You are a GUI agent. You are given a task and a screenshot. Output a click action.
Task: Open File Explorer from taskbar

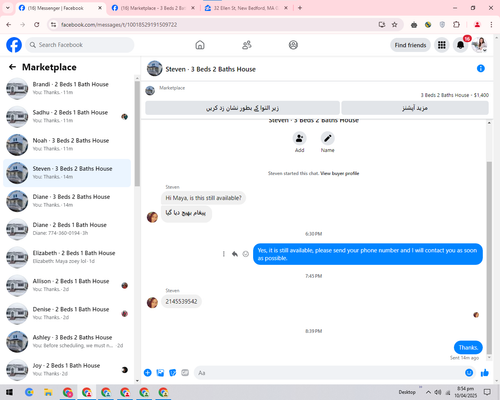48,392
